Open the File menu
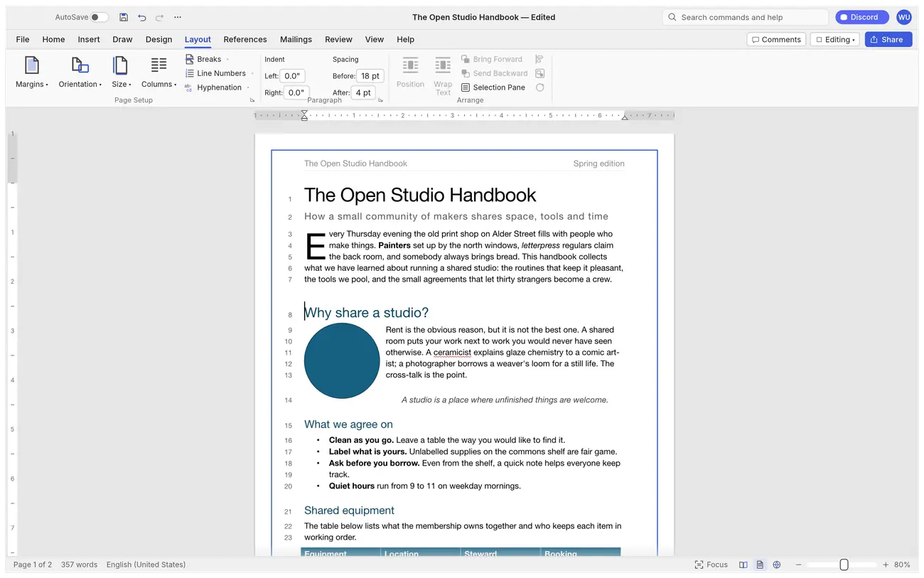The height and width of the screenshot is (578, 924). pyautogui.click(x=23, y=40)
